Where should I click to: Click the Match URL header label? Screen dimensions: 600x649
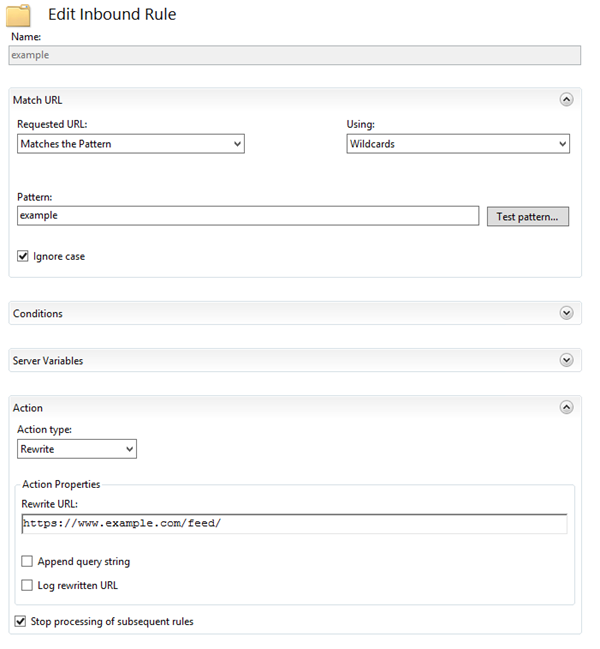tap(37, 100)
